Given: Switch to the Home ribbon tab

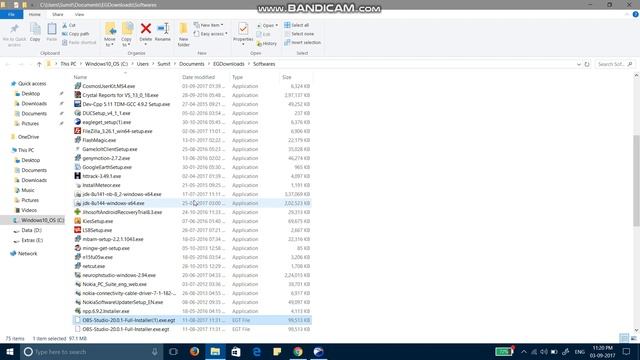Looking at the screenshot, I should (35, 14).
